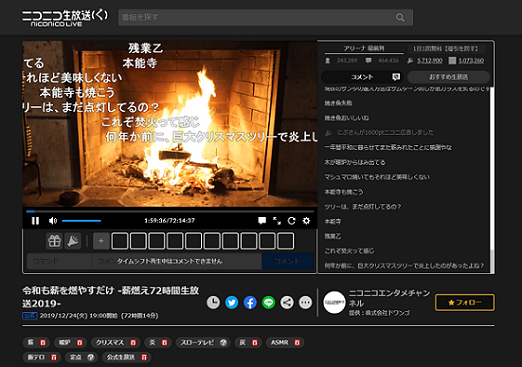
Task: Click the red dictionary icon beside ASMR
Action: [297, 343]
